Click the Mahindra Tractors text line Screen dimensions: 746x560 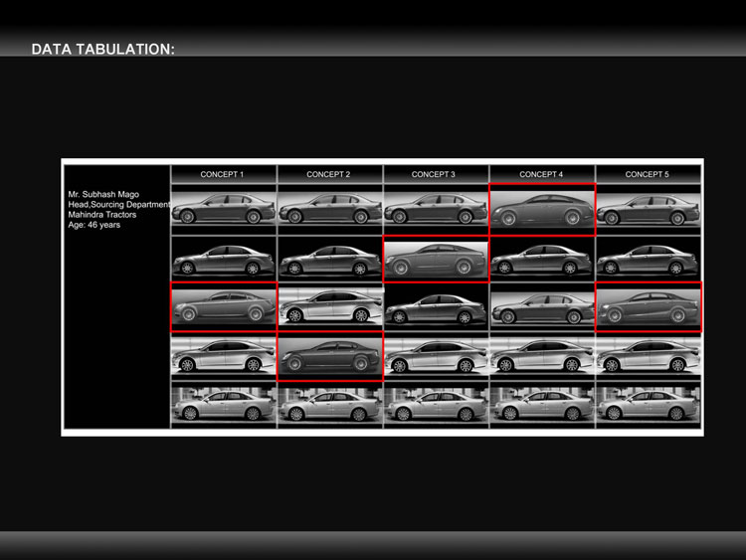click(102, 214)
